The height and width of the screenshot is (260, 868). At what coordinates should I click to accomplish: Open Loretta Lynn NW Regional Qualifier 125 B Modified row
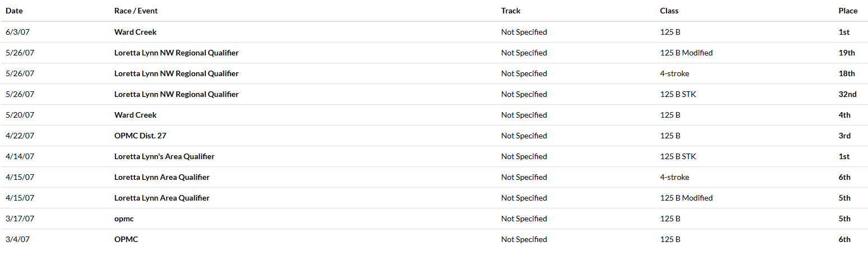[434, 53]
